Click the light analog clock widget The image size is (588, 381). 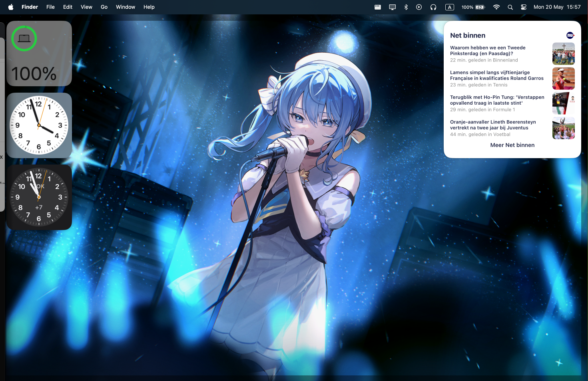(x=39, y=125)
